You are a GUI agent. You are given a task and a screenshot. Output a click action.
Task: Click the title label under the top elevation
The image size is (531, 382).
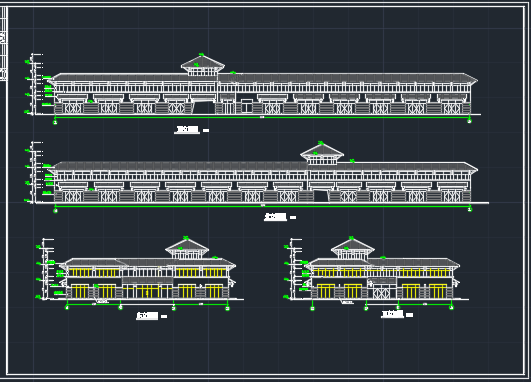(x=191, y=129)
